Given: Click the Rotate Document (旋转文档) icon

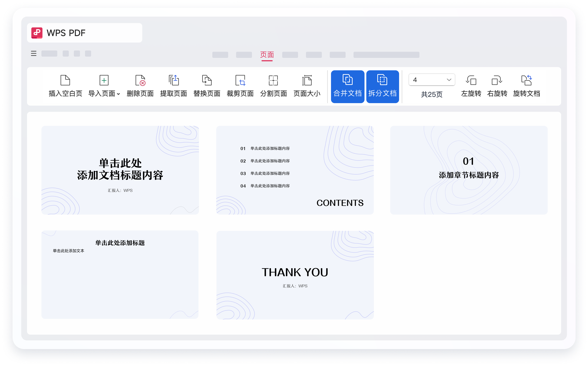Looking at the screenshot, I should [526, 80].
